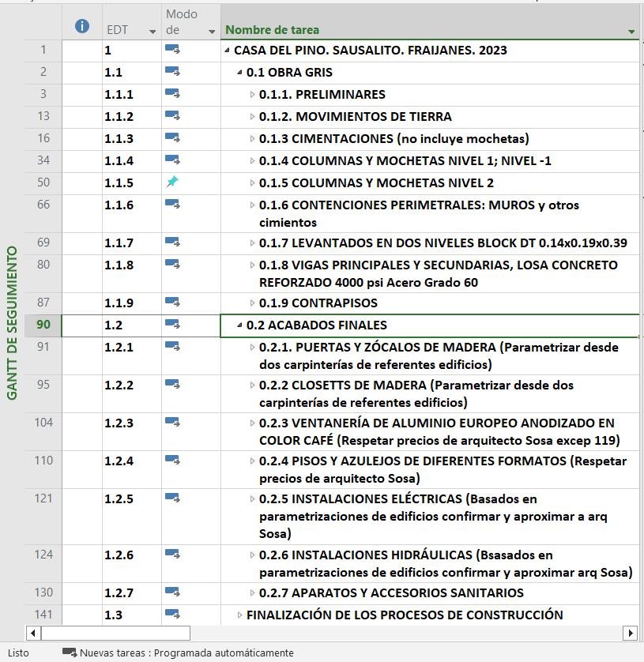Click the GANTT DE SEGUIMIENTO view label

tap(12, 323)
